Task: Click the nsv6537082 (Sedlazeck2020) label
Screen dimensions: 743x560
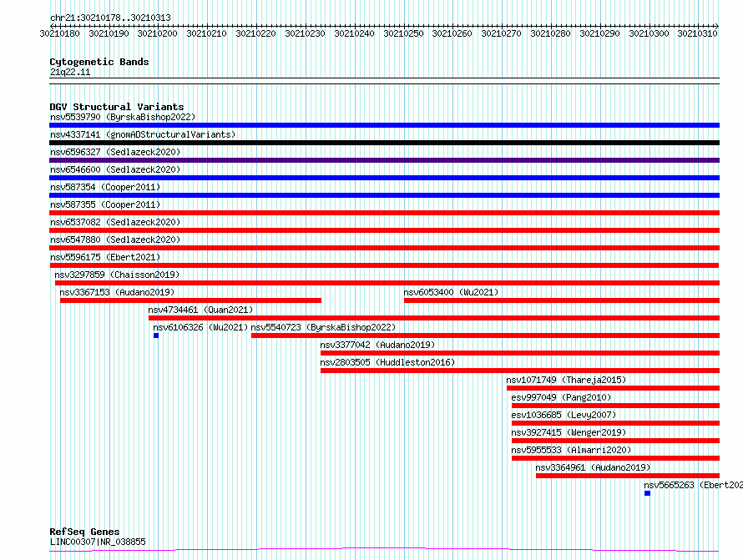Action: 115,222
